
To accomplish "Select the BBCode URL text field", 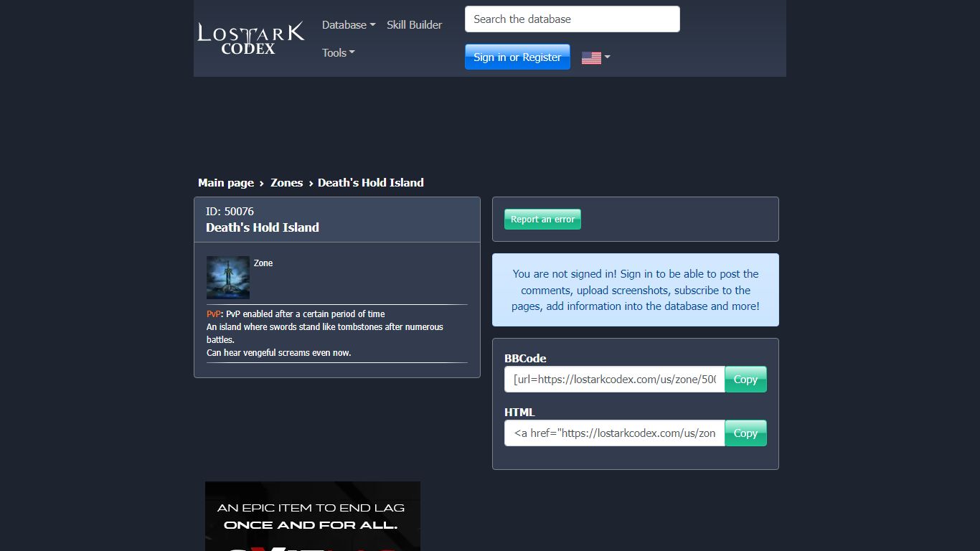I will (x=615, y=380).
